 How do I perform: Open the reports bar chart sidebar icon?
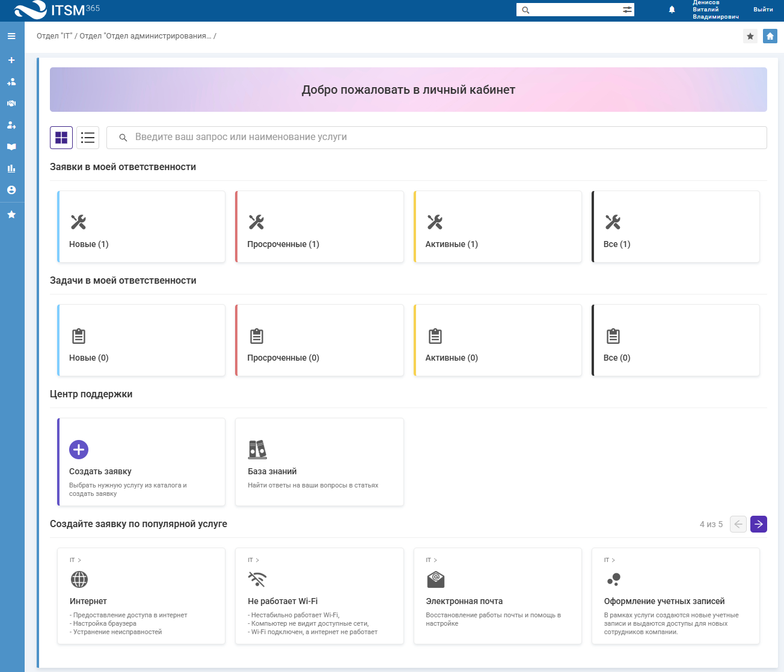[x=11, y=168]
